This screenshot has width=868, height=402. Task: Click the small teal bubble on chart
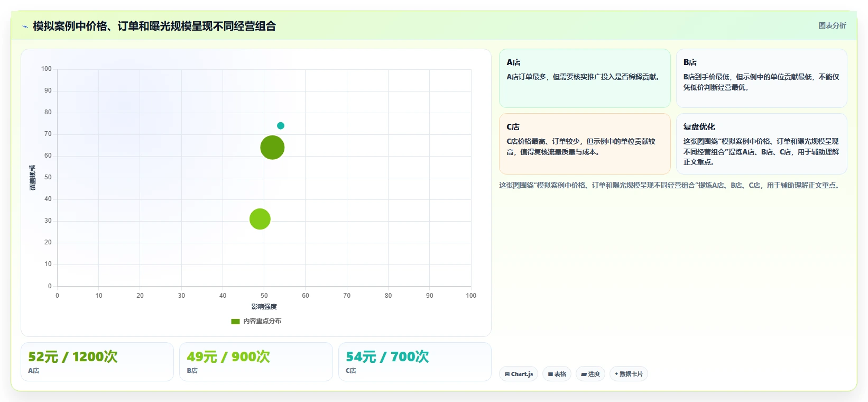pos(281,126)
